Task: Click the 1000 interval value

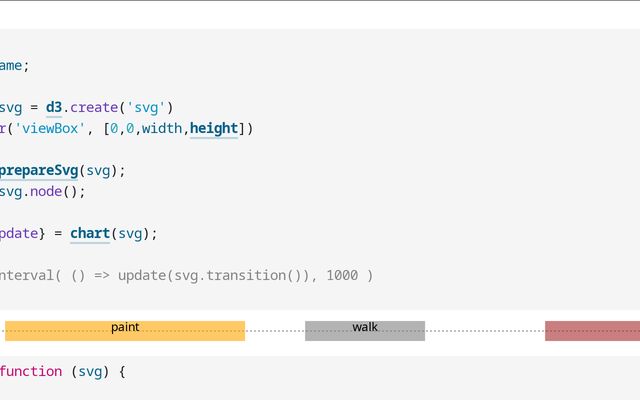Action: 344,275
